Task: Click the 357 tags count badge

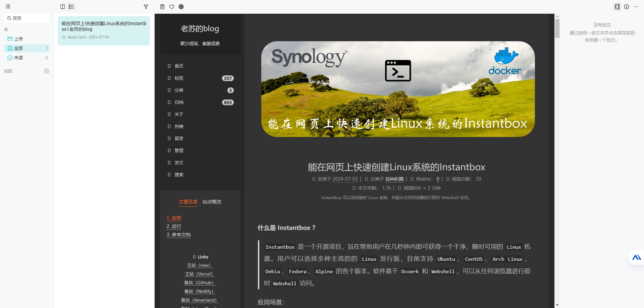Action: coord(228,78)
